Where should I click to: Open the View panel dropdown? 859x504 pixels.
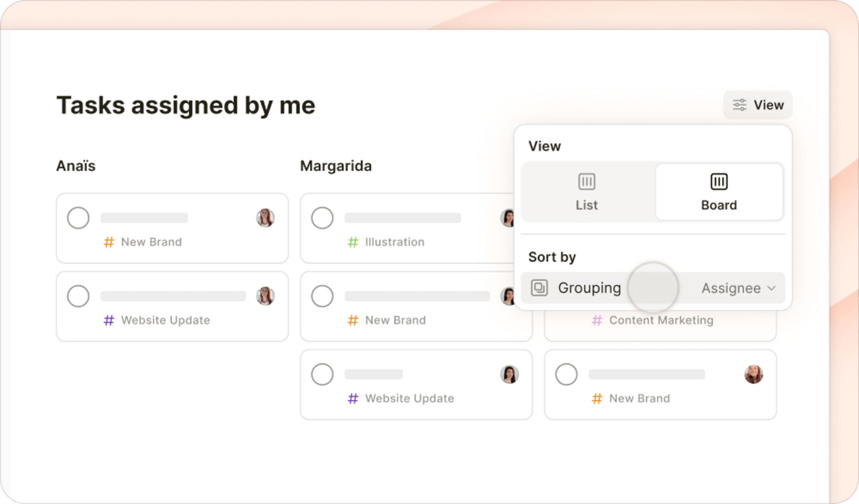[758, 105]
